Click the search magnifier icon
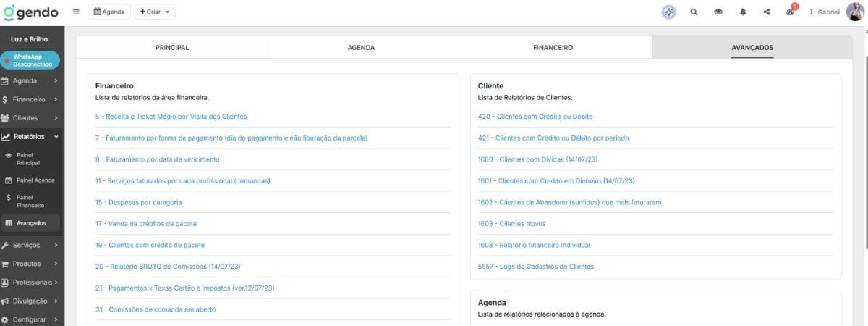Image resolution: width=868 pixels, height=326 pixels. click(x=694, y=12)
